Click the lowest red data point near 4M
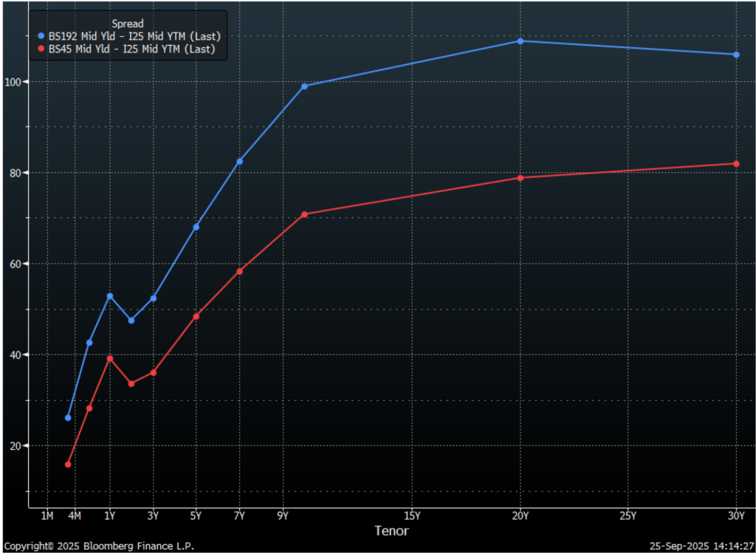 [68, 464]
